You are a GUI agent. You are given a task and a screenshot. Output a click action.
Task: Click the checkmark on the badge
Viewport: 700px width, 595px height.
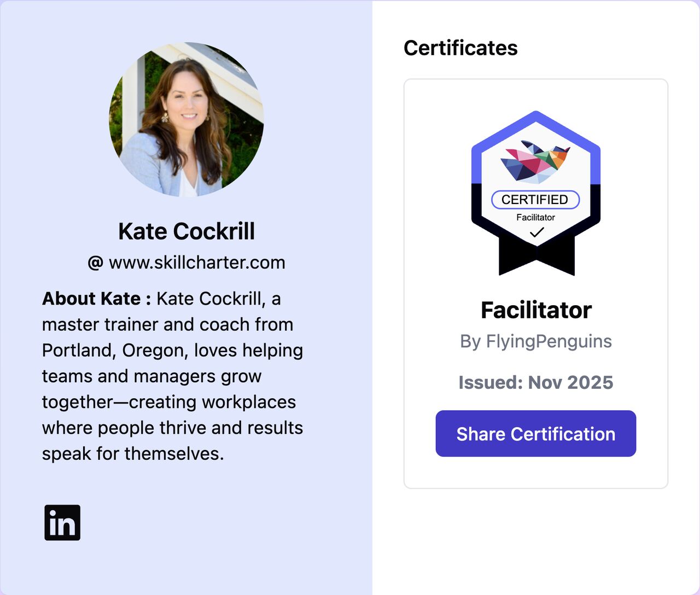[x=536, y=232]
